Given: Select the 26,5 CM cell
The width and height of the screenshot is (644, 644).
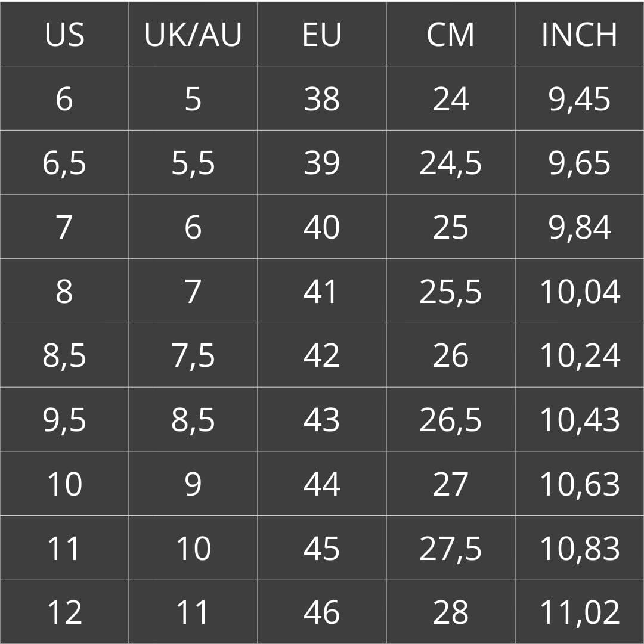Looking at the screenshot, I should (451, 420).
